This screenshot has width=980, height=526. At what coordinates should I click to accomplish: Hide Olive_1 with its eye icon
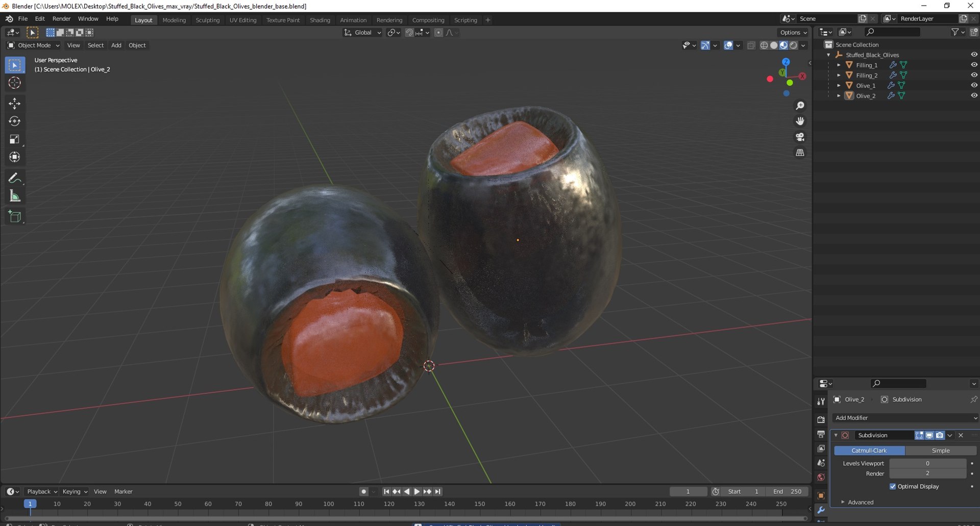pos(974,86)
